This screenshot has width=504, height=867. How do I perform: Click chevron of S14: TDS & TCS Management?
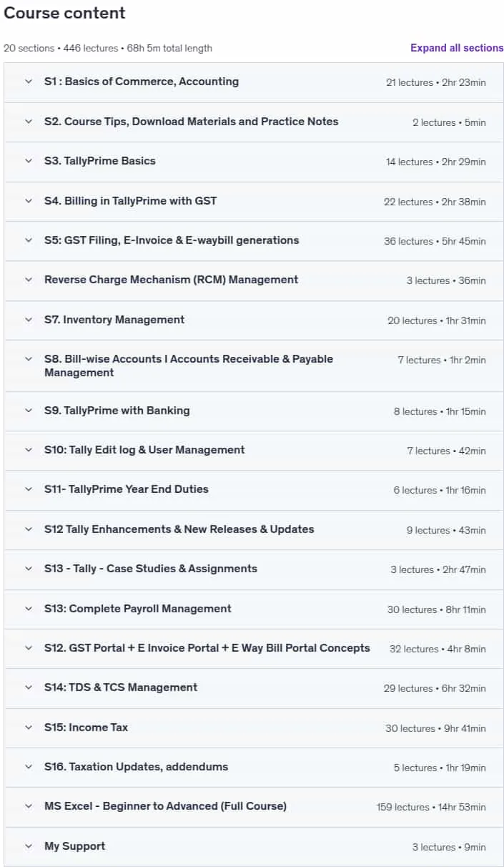[29, 687]
